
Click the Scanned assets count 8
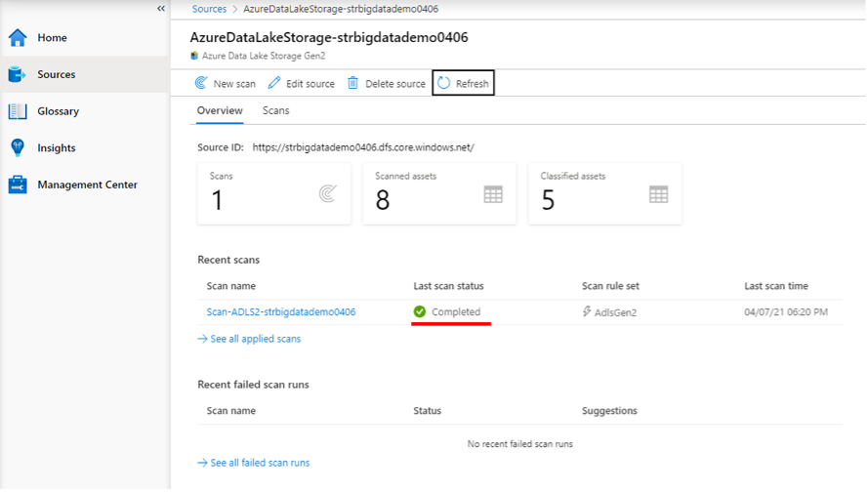[383, 200]
